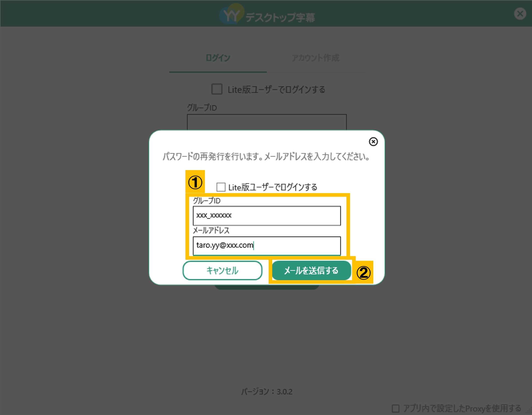Viewport: 532px width, 415px height.
Task: Click the キャンセル button
Action: pos(222,270)
